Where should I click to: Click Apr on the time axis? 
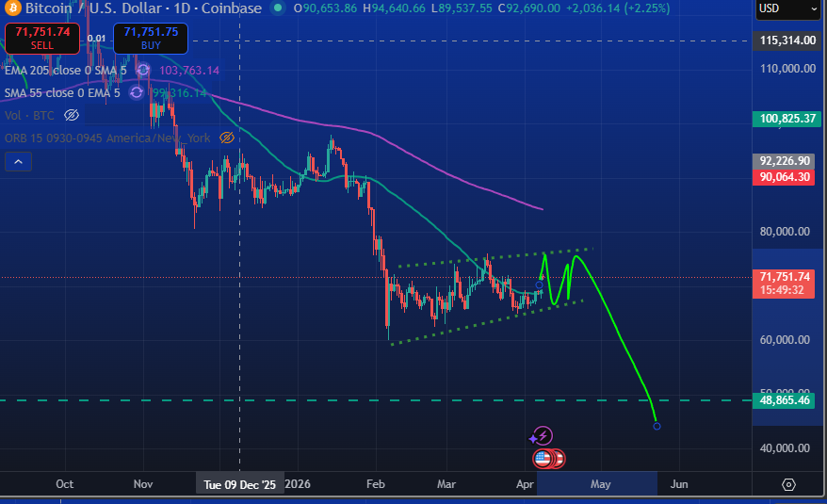click(525, 484)
